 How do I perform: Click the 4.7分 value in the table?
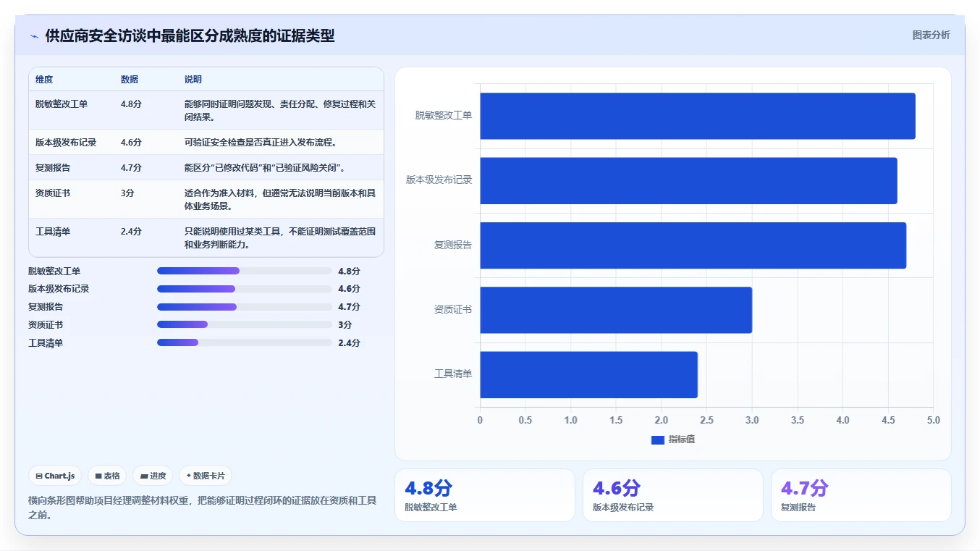tap(131, 168)
